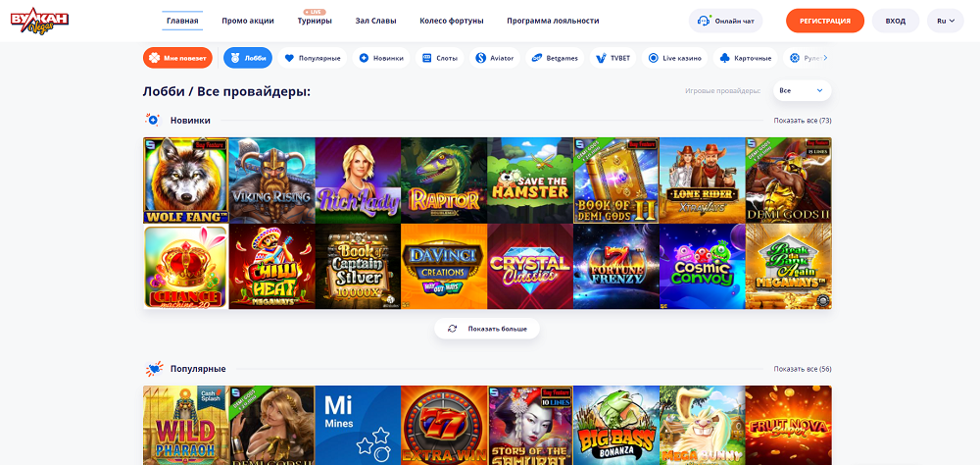Open the Big Bass Bonanza game
Viewport: 980px width, 465px height.
click(x=616, y=425)
